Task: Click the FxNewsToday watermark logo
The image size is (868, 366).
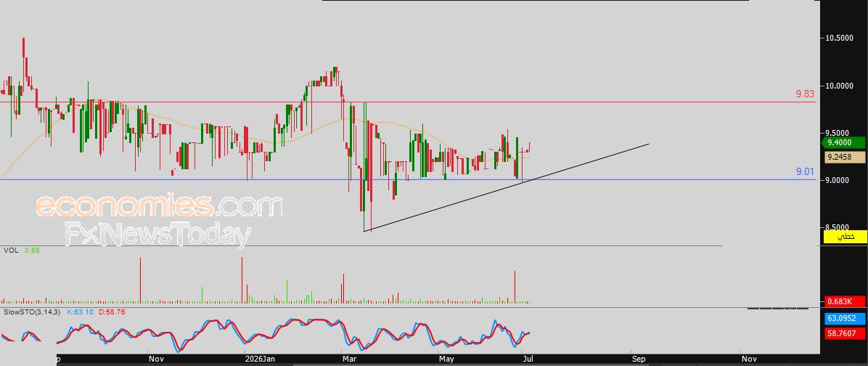Action: (x=157, y=234)
